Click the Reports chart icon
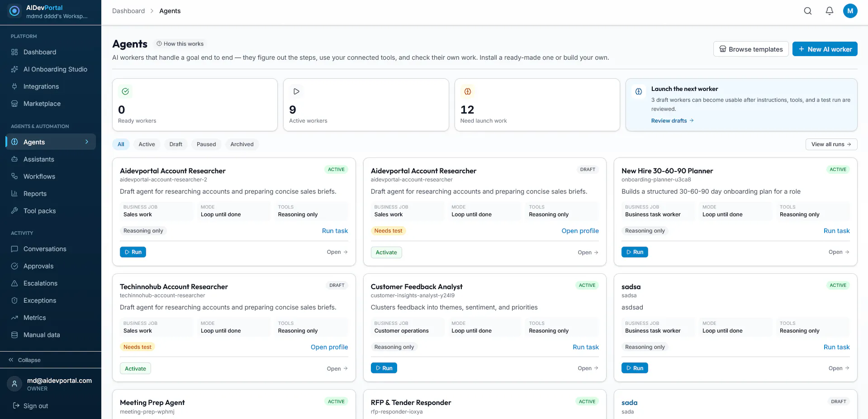Image resolution: width=868 pixels, height=419 pixels. pos(14,194)
